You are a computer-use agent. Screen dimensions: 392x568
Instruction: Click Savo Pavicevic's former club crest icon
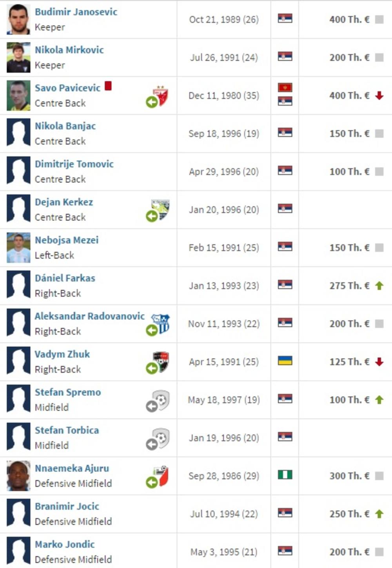coord(160,95)
